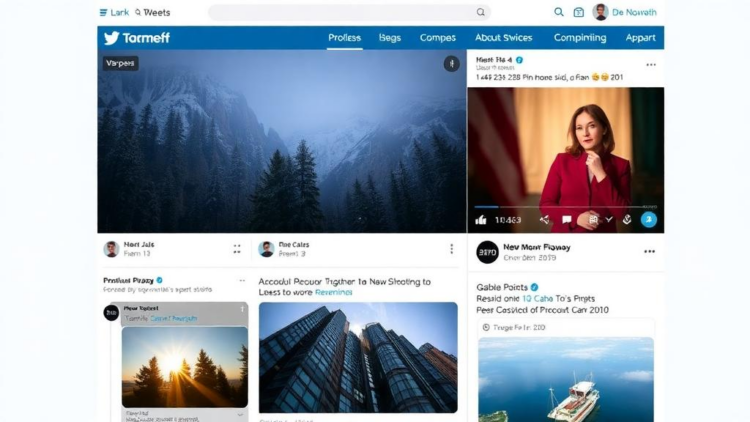
Task: Expand the chevron below the sunset image
Action: click(x=240, y=415)
